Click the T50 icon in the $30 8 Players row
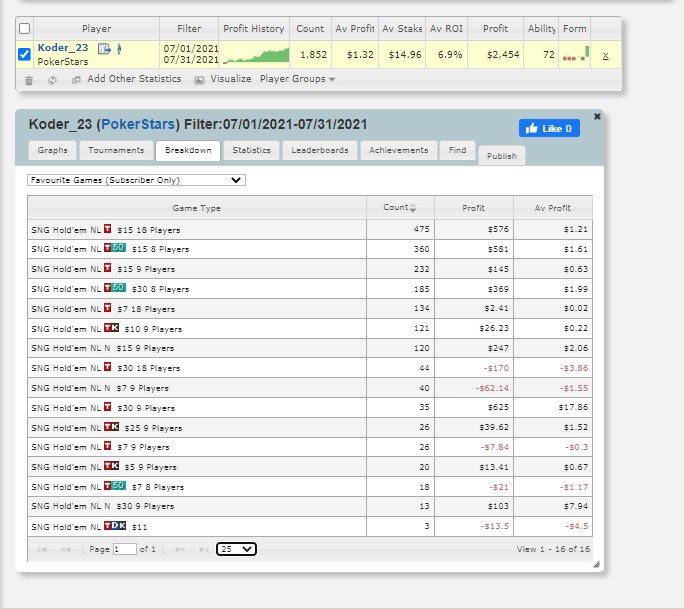684x609 pixels. (115, 287)
